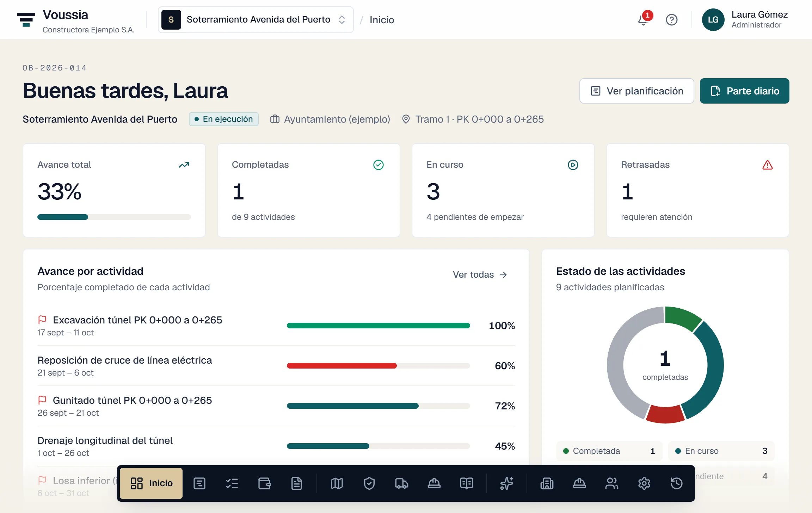The width and height of the screenshot is (812, 513).
Task: Click the Estado de las actividades heading
Action: coord(621,271)
